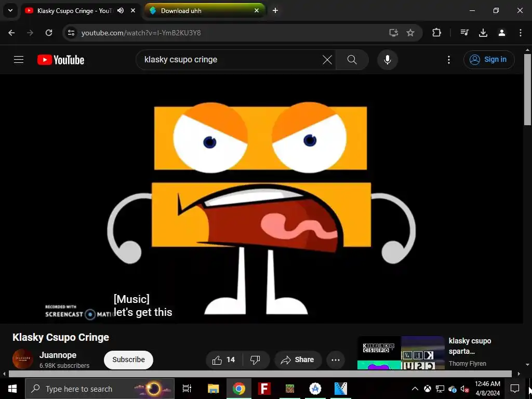Click muted volume tray icon
This screenshot has width=532, height=399.
465,389
